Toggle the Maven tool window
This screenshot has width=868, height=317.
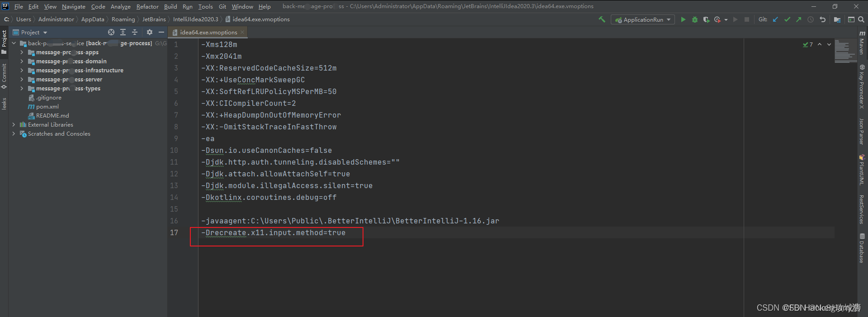coord(862,43)
